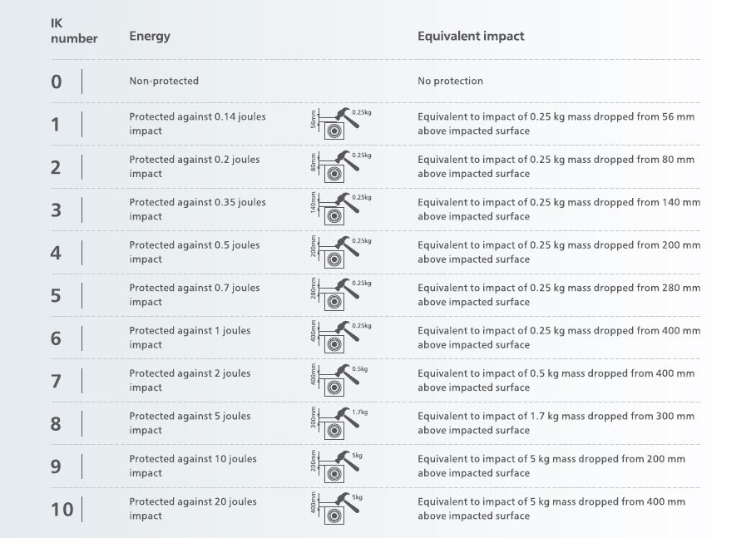
Task: Click the hammer icon in IK 6 row
Action: [x=339, y=338]
